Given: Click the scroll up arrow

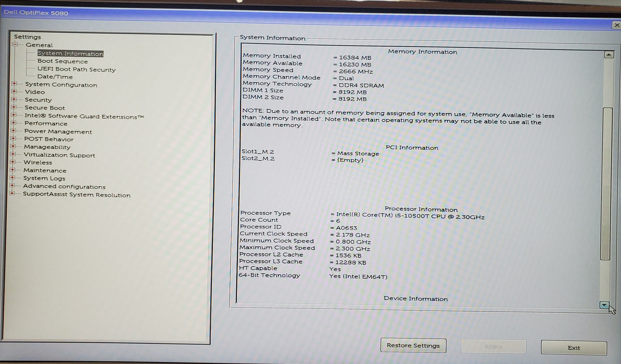Looking at the screenshot, I should [609, 54].
